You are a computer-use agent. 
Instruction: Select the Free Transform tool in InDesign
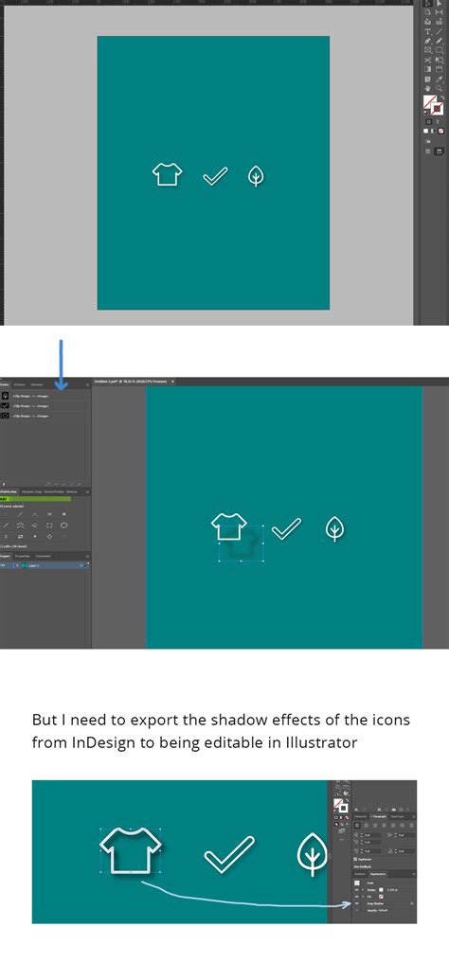439,60
